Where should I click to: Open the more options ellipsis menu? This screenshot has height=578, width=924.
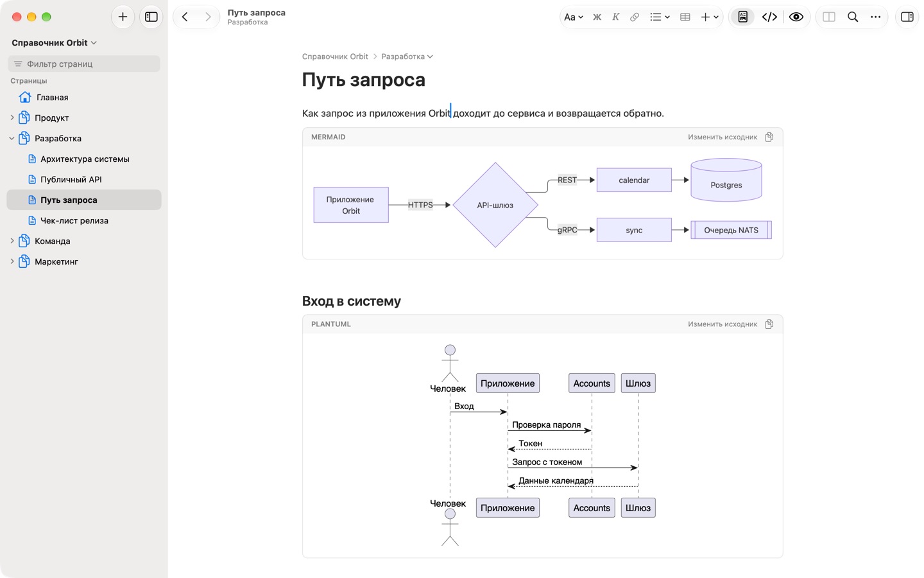[x=876, y=17]
